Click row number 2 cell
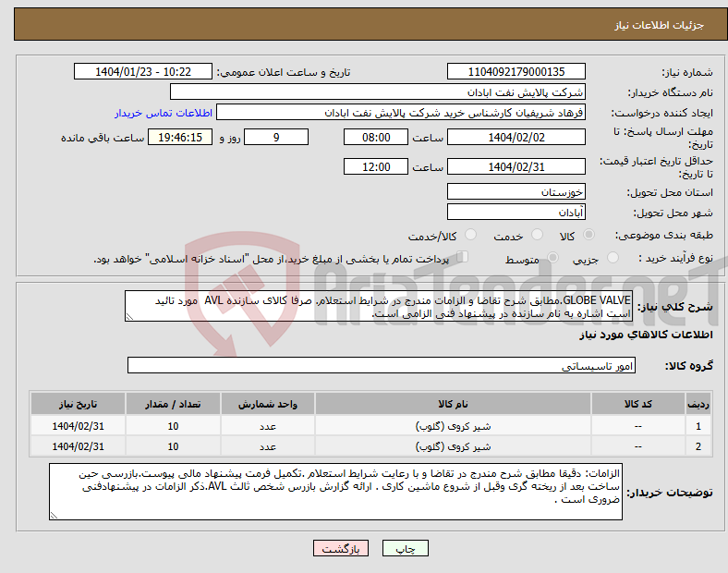 click(x=698, y=446)
